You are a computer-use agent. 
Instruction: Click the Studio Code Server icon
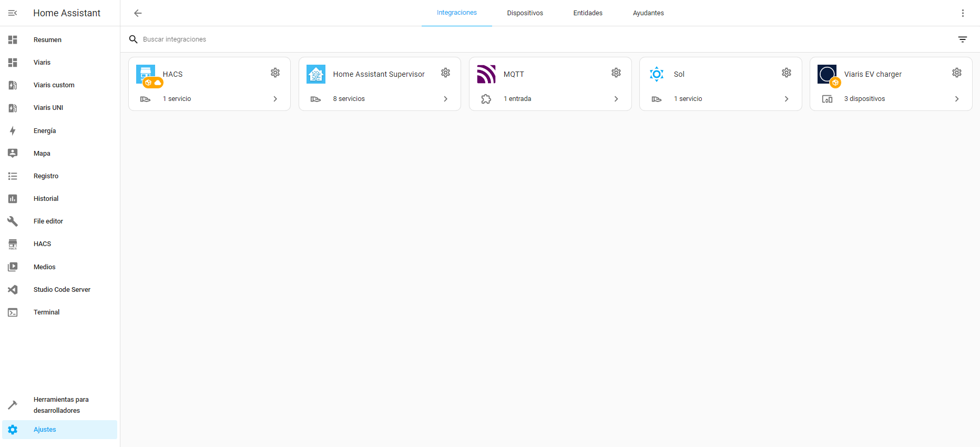[13, 290]
